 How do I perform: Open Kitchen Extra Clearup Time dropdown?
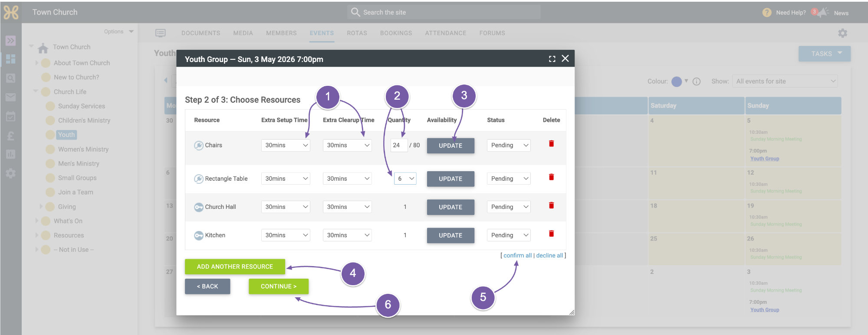(347, 235)
